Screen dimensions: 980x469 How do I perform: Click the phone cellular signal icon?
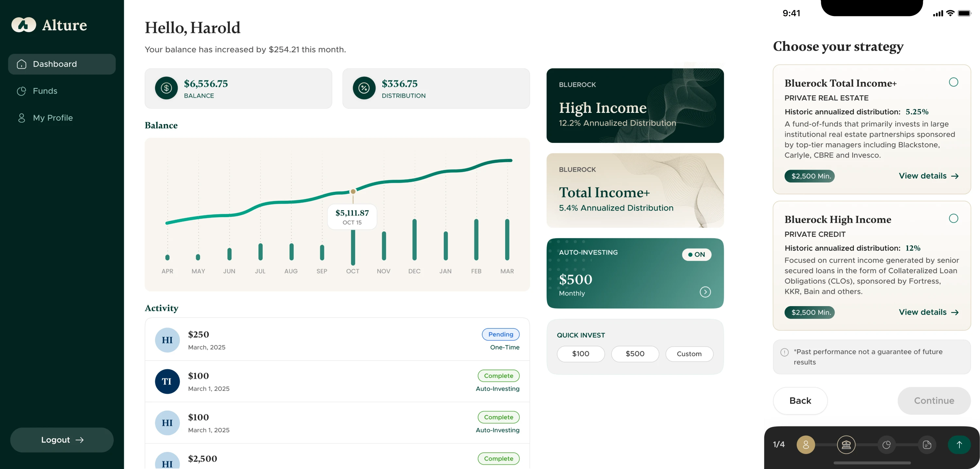pos(938,14)
